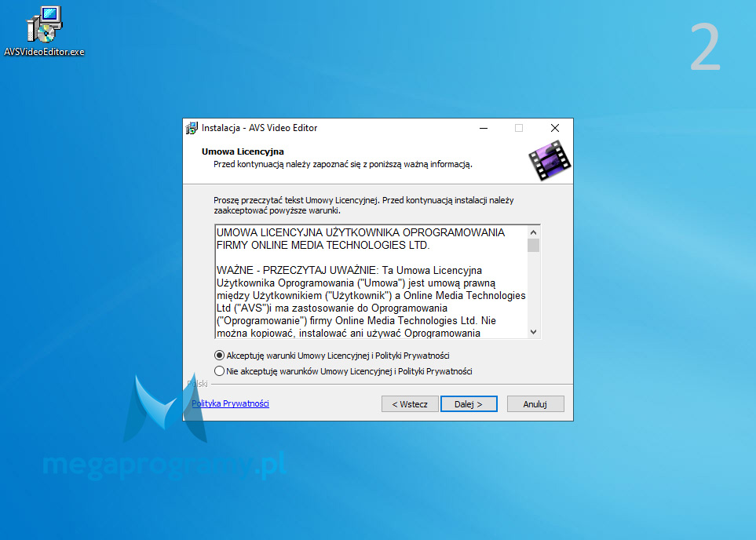The image size is (756, 540).
Task: Click the installer icon in the title bar
Action: 192,128
